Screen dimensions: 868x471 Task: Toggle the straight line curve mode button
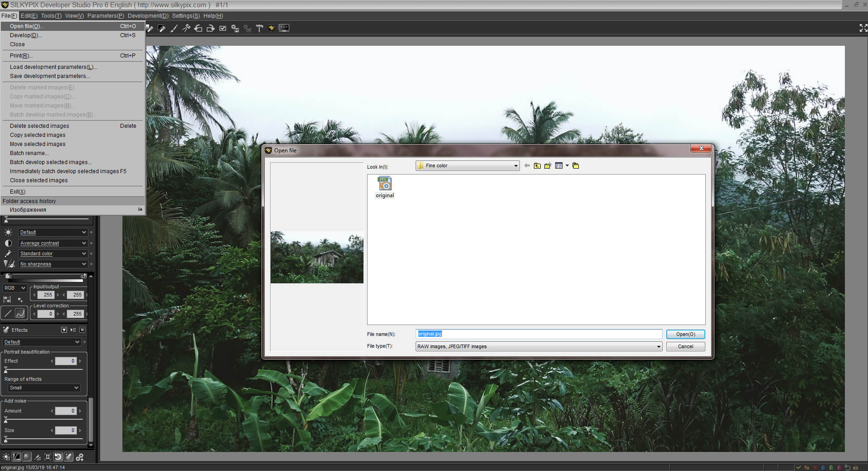(x=8, y=313)
